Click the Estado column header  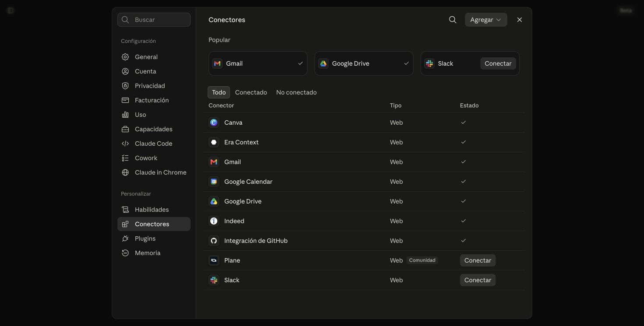469,105
